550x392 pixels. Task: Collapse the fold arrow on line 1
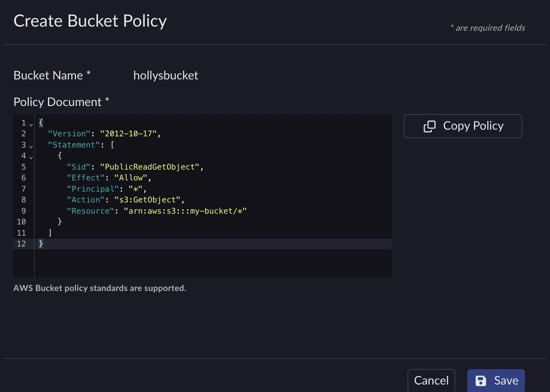(x=31, y=124)
